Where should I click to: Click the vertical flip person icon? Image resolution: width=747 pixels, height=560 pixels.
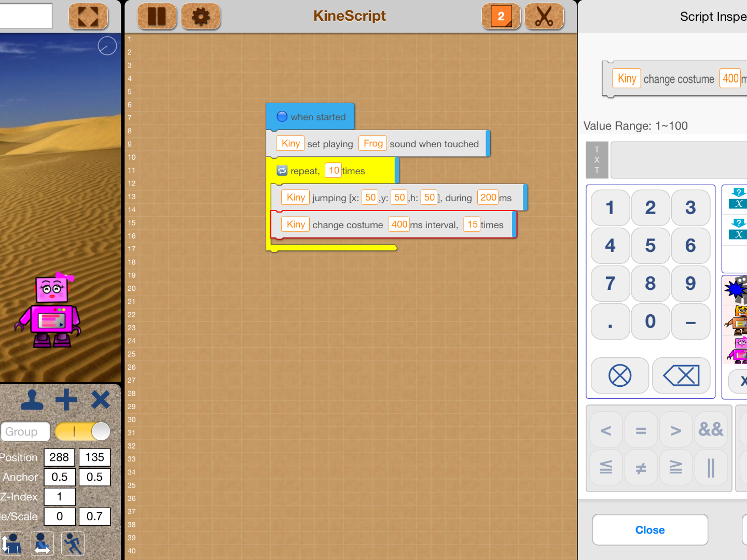click(x=11, y=544)
